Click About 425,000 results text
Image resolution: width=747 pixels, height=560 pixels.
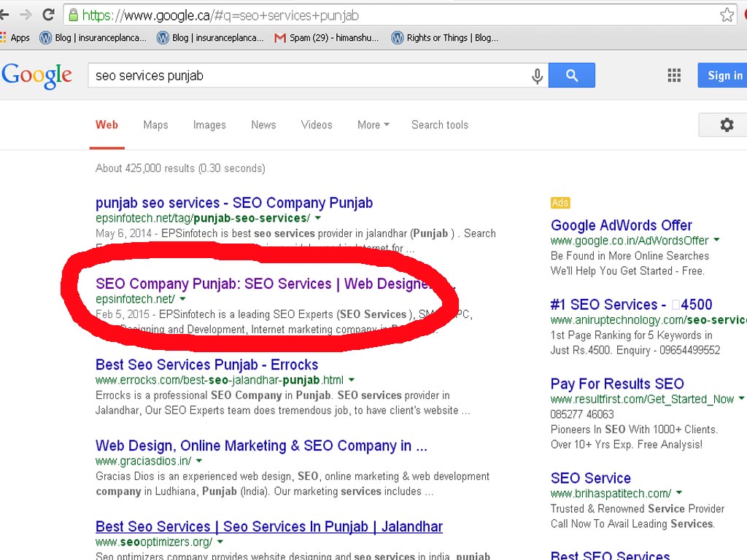pos(180,168)
